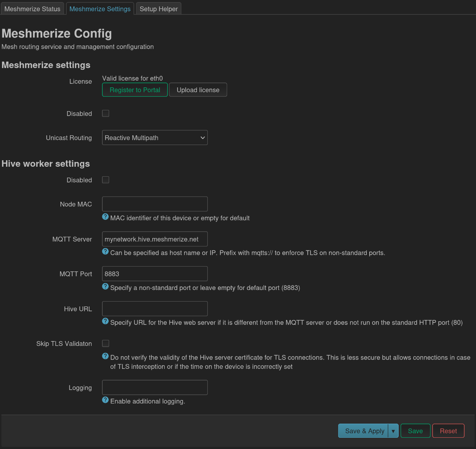Click the help icon beside Enable additional logging

pyautogui.click(x=105, y=400)
